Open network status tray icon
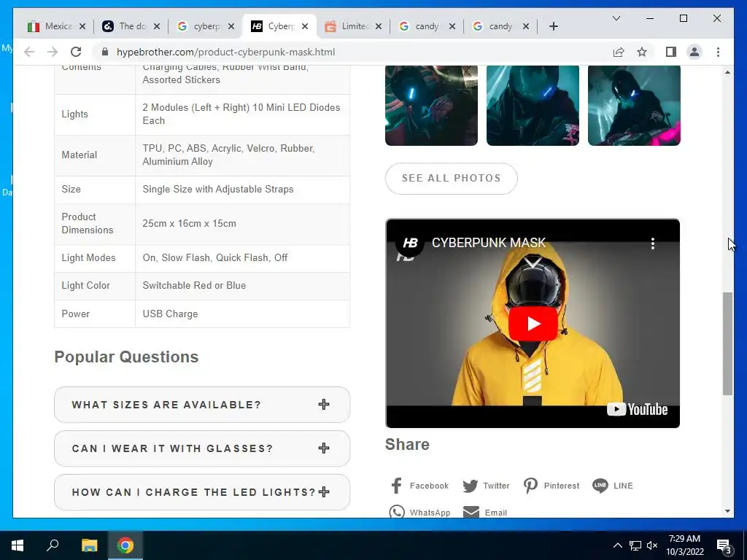 (x=635, y=545)
